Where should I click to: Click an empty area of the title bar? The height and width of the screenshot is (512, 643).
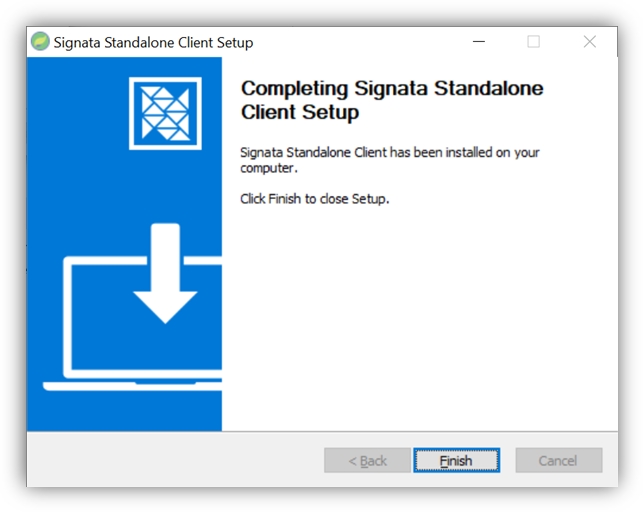(x=360, y=42)
